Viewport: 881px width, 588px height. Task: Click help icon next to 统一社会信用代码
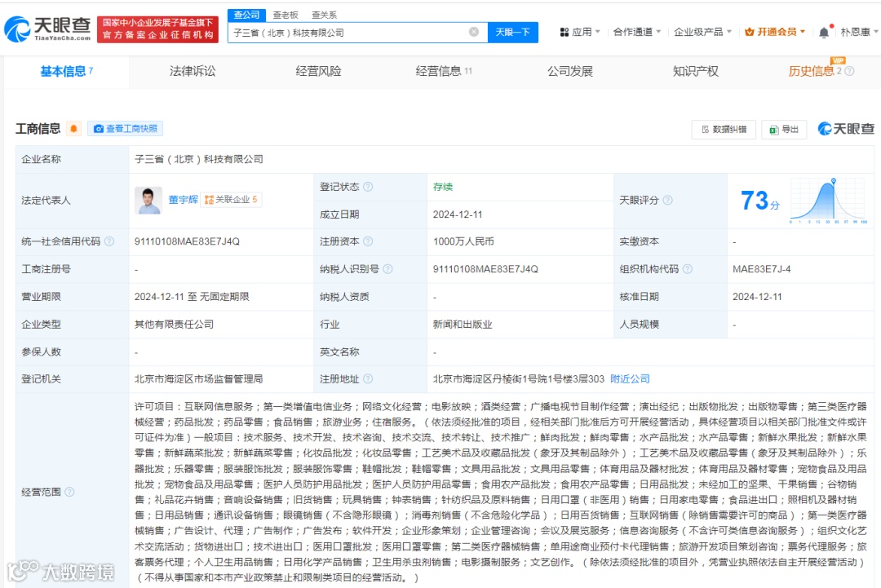[109, 241]
